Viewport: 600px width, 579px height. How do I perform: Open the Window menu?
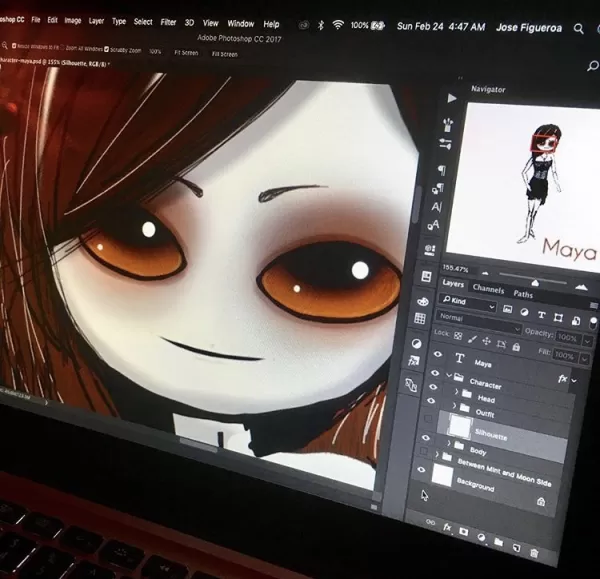click(x=241, y=24)
